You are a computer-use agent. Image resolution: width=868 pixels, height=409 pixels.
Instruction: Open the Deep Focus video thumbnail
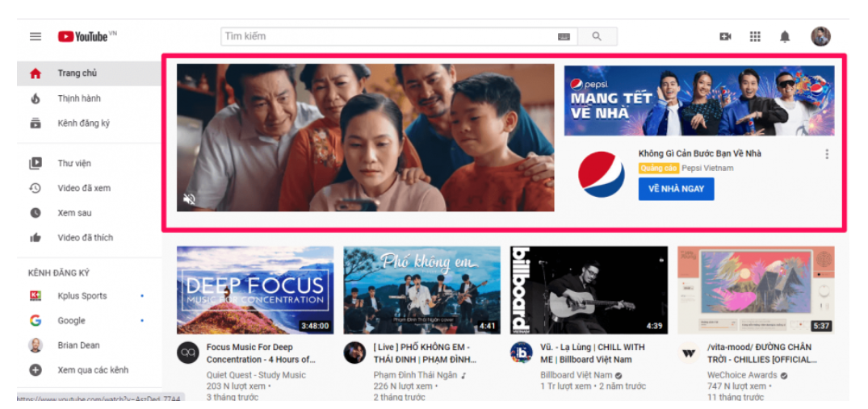255,290
